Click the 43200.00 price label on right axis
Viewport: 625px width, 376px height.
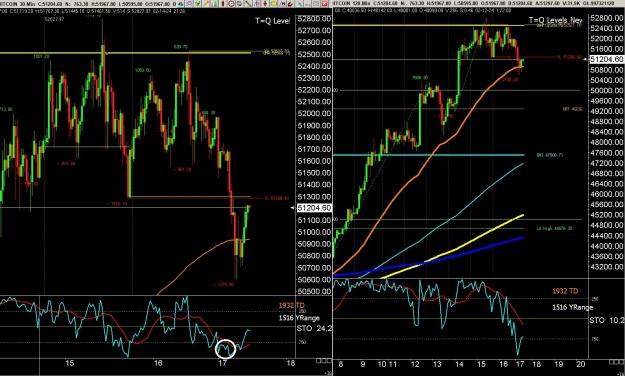point(606,267)
